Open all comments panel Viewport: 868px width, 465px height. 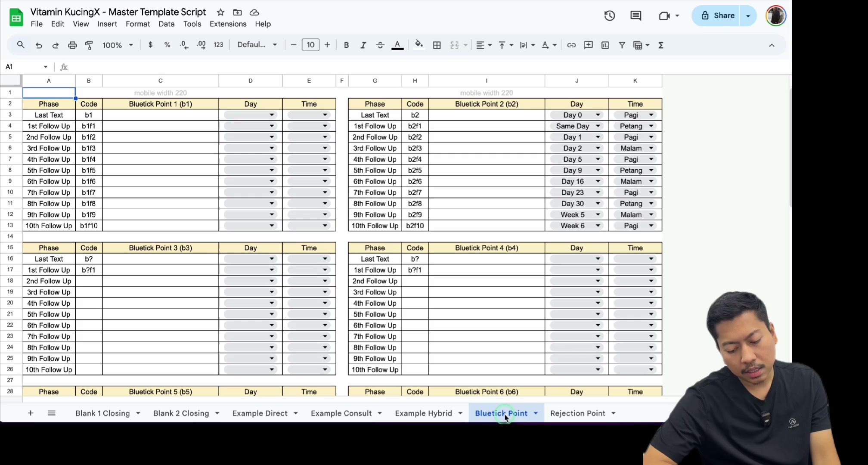pos(635,16)
